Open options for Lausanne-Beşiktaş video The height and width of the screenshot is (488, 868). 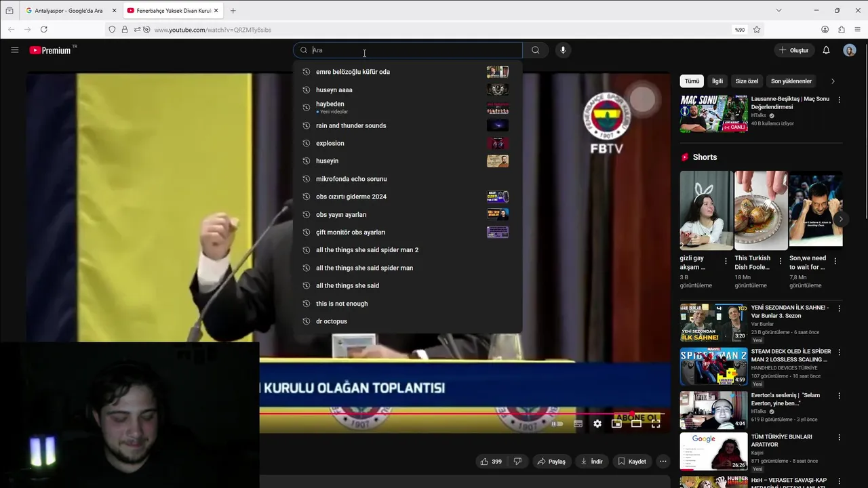(840, 100)
